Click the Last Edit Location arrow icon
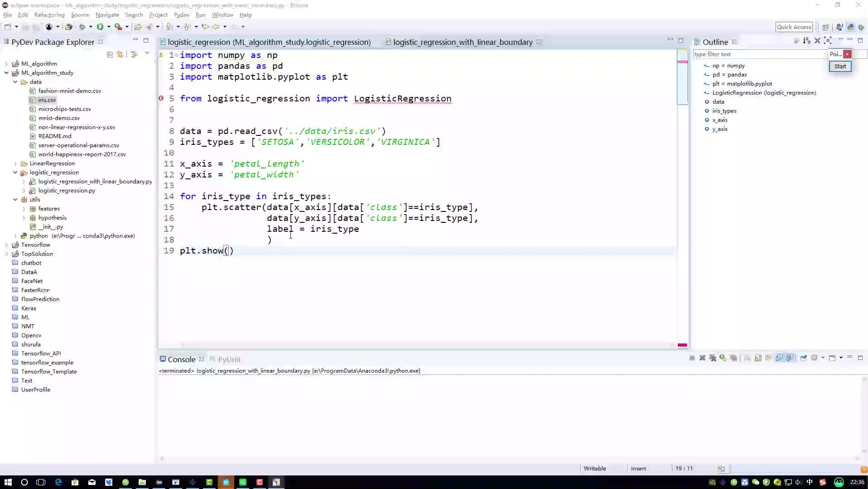This screenshot has width=868, height=489. click(x=205, y=27)
